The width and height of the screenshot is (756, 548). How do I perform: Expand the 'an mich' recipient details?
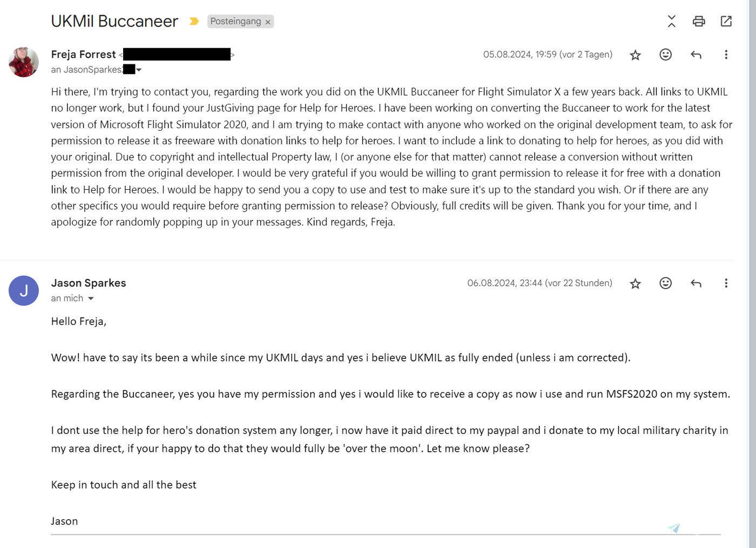91,298
